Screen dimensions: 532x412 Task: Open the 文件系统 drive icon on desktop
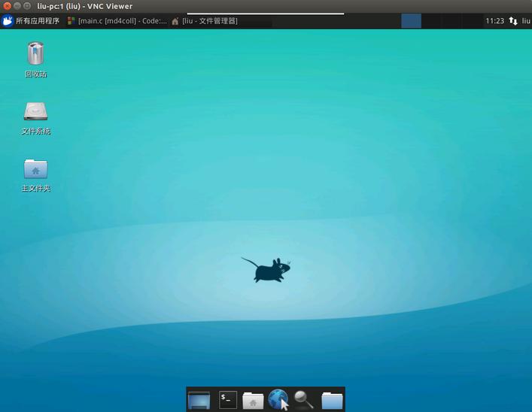35,118
